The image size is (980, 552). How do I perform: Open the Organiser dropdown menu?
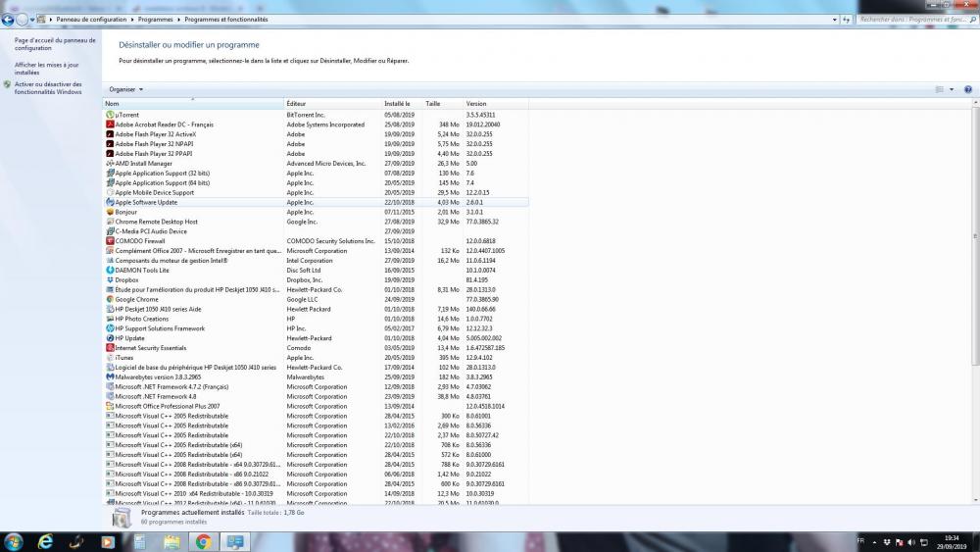click(x=126, y=89)
